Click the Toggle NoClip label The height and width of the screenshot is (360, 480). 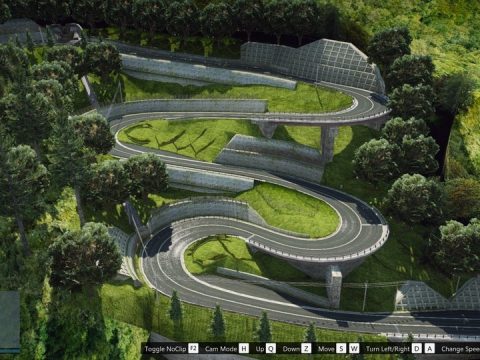(x=165, y=349)
